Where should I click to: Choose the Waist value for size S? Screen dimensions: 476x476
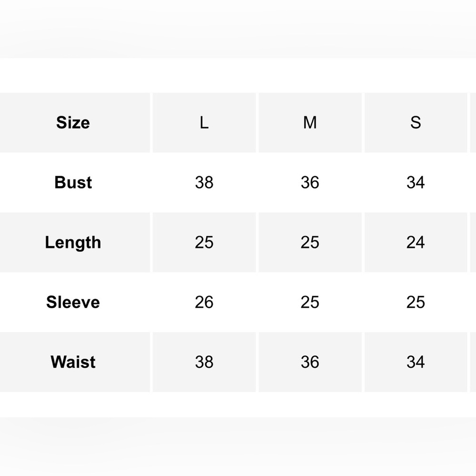[416, 362]
